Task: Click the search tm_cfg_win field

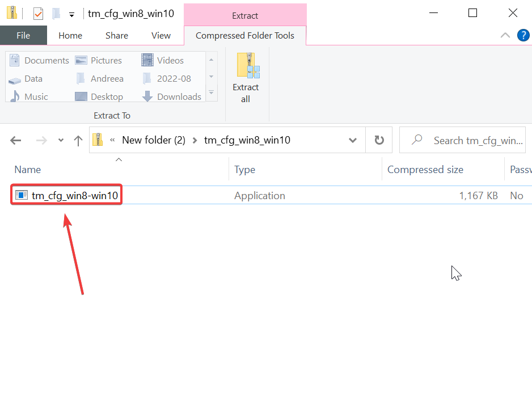Action: [462, 140]
